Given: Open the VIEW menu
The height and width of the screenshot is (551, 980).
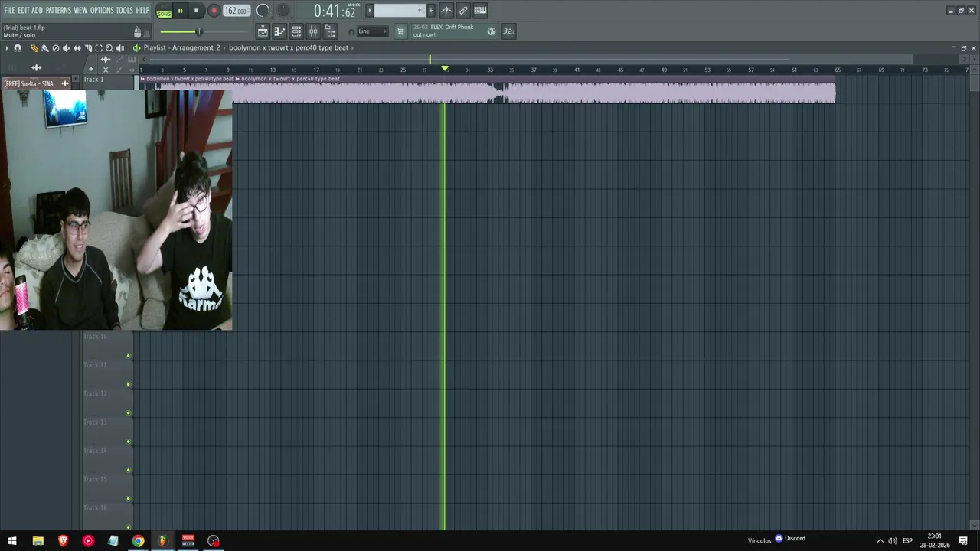Looking at the screenshot, I should 80,11.
